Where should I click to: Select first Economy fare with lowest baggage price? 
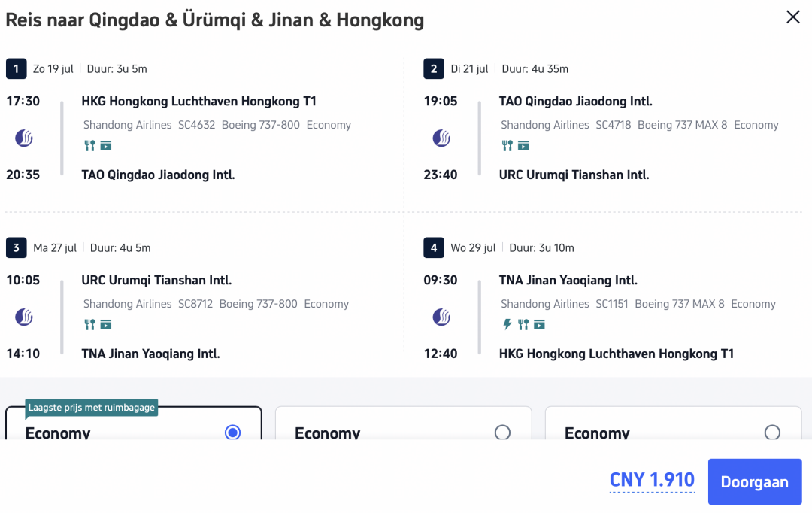232,433
